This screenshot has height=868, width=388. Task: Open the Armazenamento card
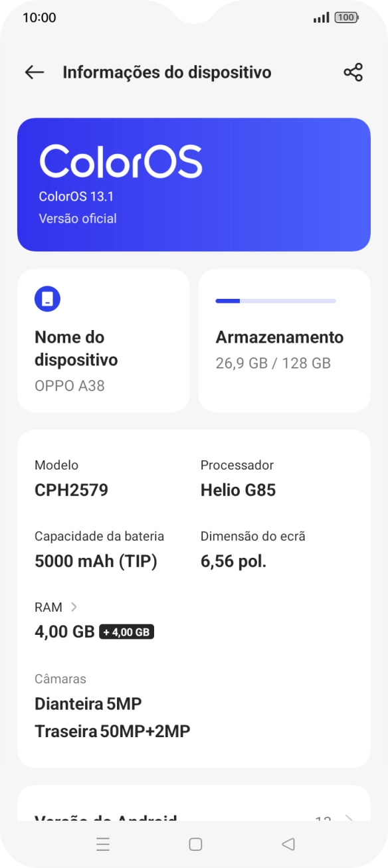click(284, 340)
